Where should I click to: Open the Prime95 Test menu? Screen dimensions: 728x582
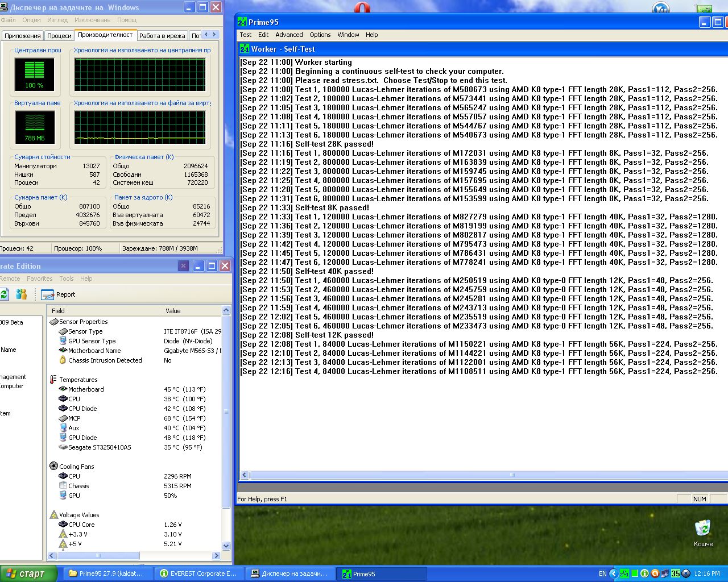[x=245, y=35]
